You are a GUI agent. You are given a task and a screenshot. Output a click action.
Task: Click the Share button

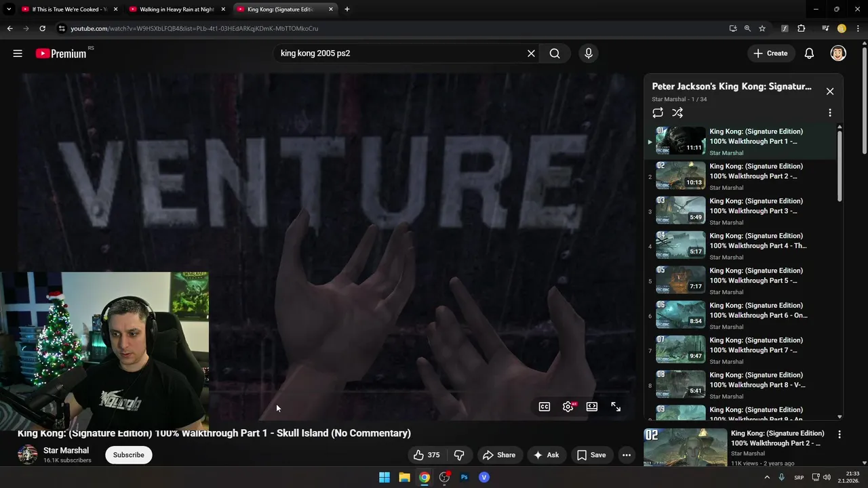498,455
